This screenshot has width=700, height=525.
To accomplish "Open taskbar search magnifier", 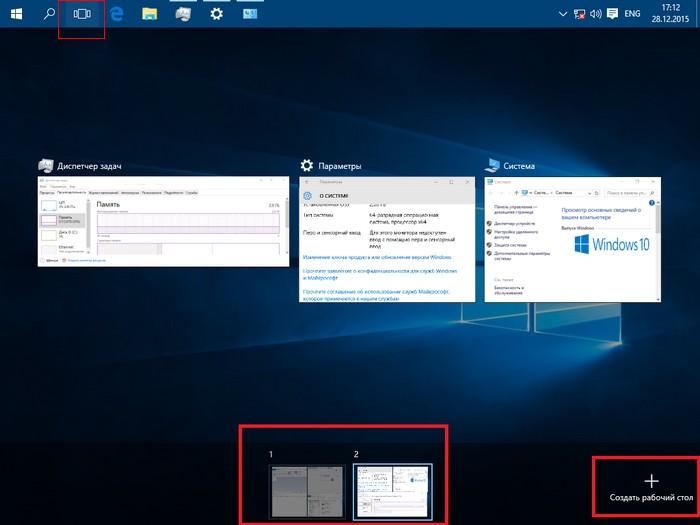I will (x=49, y=14).
